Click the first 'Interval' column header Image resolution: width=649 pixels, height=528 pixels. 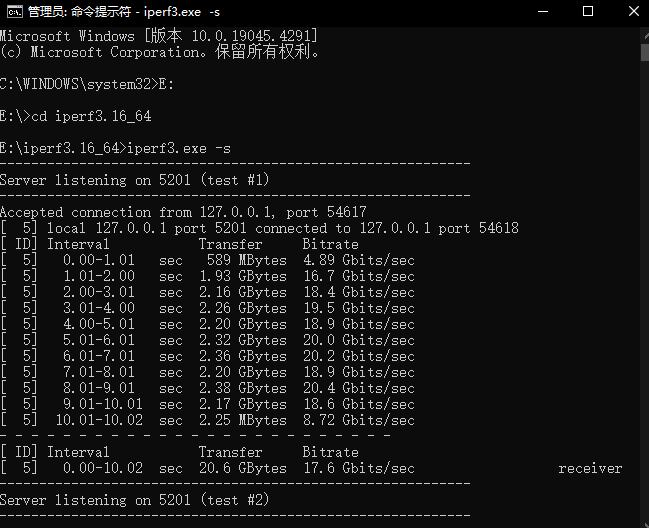78,244
